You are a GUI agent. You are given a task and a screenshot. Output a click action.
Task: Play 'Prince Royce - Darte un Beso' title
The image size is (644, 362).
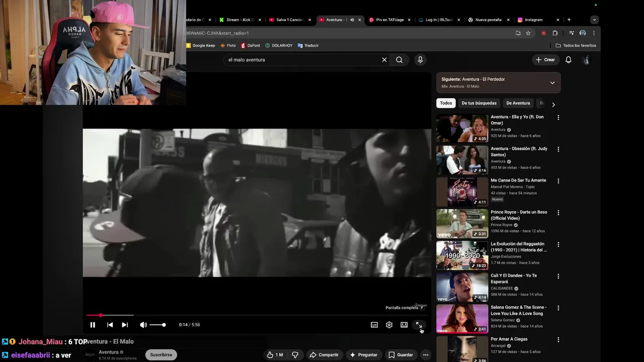tap(519, 215)
